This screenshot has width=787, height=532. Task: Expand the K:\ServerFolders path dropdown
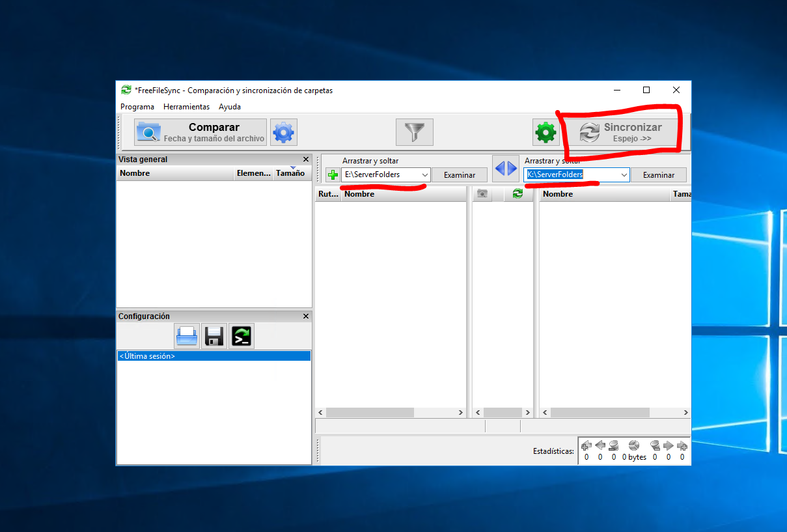(624, 175)
